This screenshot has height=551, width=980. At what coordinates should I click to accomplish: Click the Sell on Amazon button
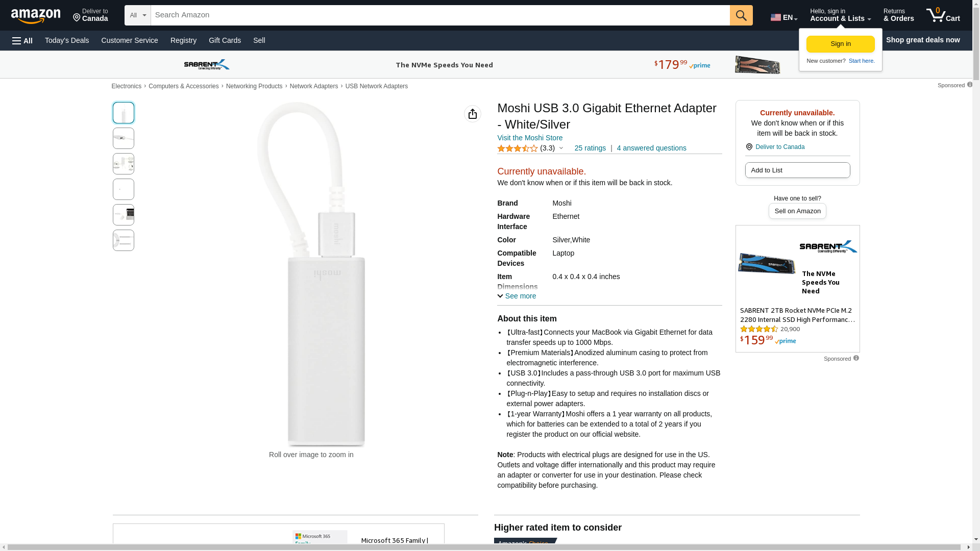pos(797,211)
